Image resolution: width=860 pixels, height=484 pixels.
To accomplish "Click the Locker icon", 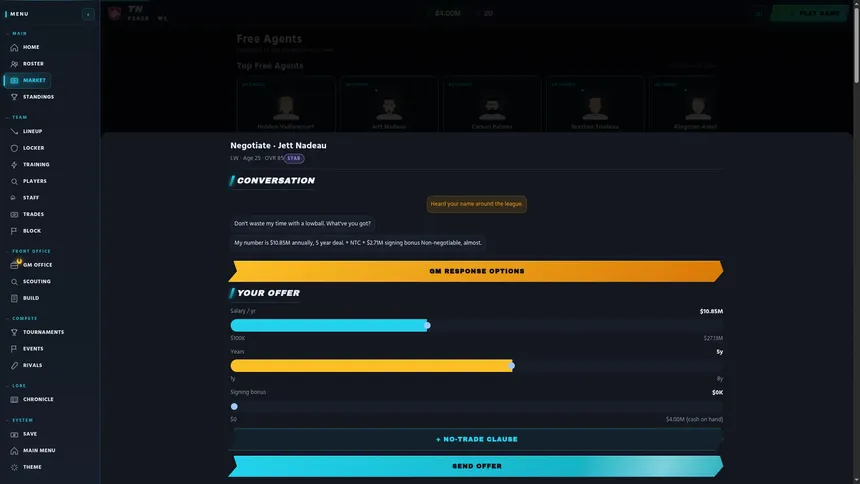I will click(x=14, y=148).
